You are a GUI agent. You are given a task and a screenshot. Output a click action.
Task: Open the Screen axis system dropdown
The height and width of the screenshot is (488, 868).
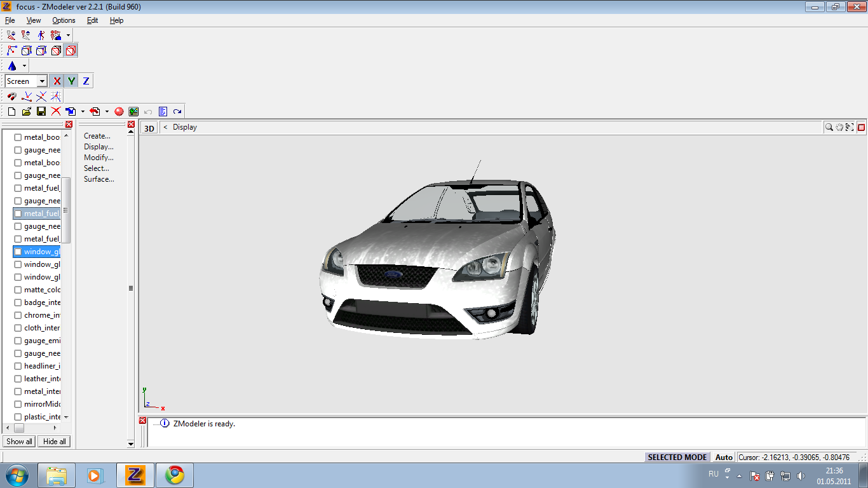click(42, 81)
